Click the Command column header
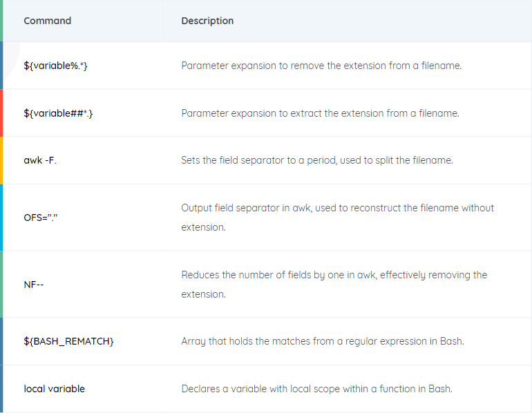 pyautogui.click(x=47, y=21)
